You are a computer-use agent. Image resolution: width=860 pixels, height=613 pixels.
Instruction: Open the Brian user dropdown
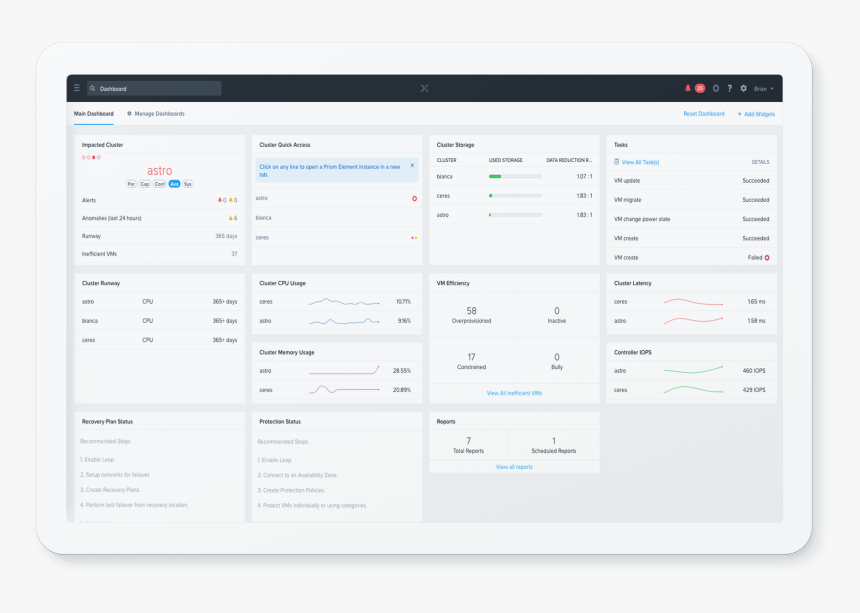pos(763,89)
